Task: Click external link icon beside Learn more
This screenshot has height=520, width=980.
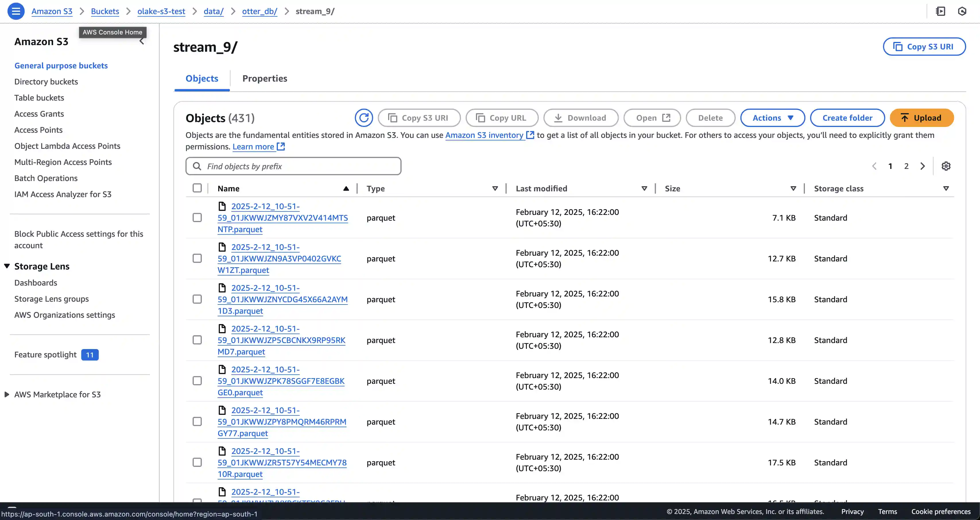Action: point(281,147)
